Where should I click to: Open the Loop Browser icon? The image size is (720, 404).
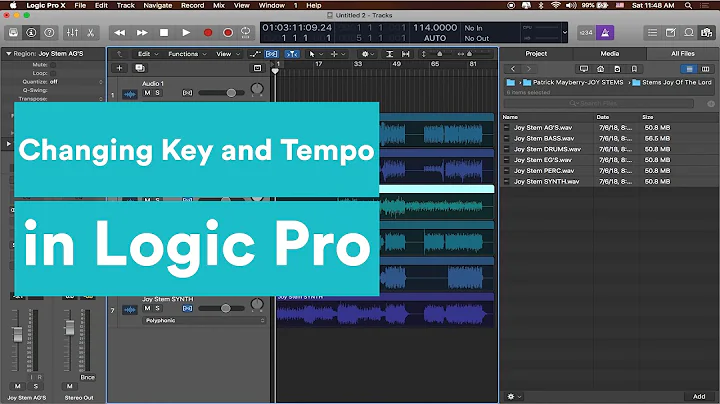[x=689, y=33]
